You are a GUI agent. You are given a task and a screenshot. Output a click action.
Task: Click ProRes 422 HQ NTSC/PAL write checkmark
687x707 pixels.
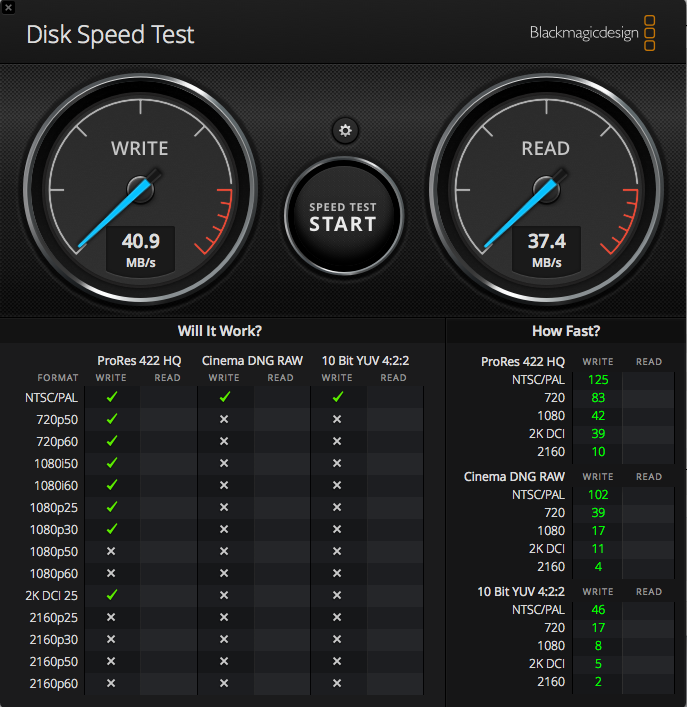[111, 397]
